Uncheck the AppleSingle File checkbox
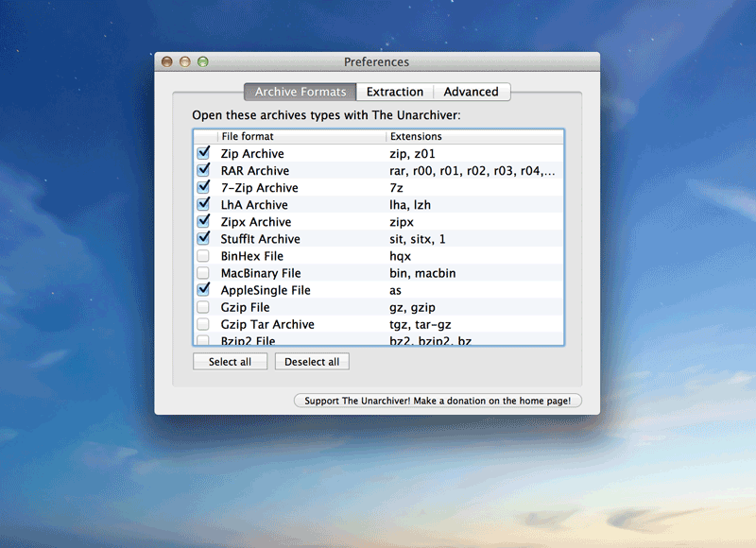The width and height of the screenshot is (756, 548). click(203, 290)
